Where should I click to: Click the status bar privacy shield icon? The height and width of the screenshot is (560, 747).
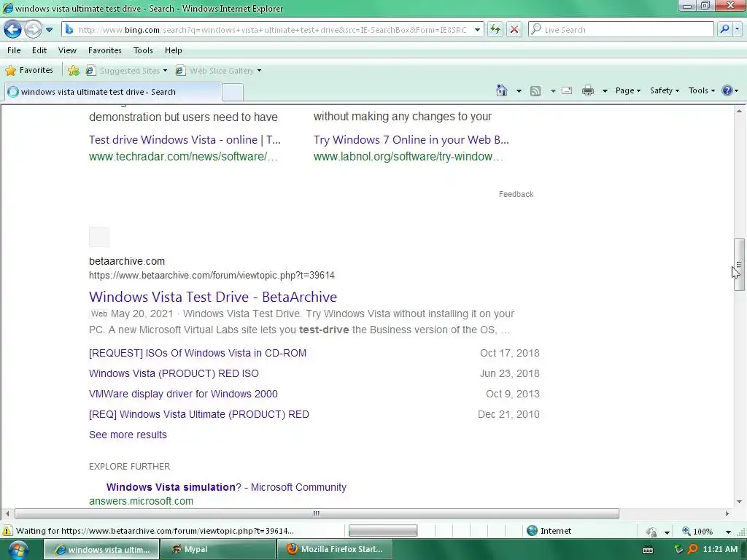click(651, 531)
